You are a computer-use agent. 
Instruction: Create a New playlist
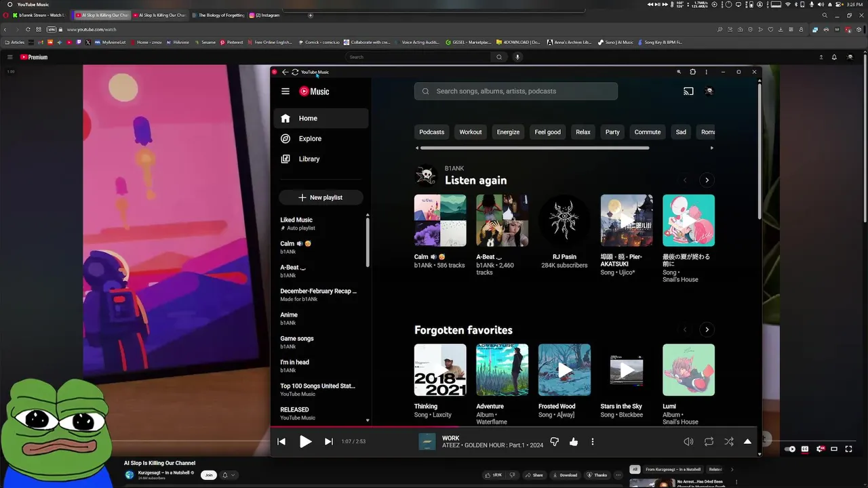coord(321,197)
